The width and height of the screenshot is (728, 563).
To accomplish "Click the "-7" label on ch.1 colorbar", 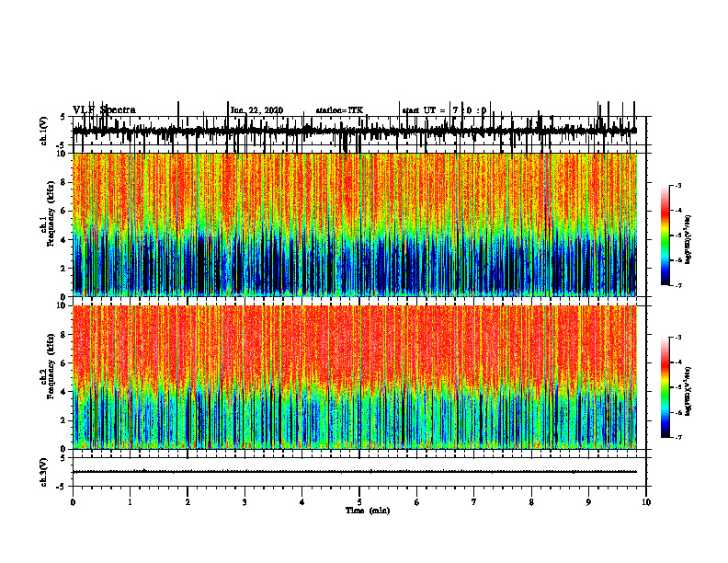I will coord(678,285).
